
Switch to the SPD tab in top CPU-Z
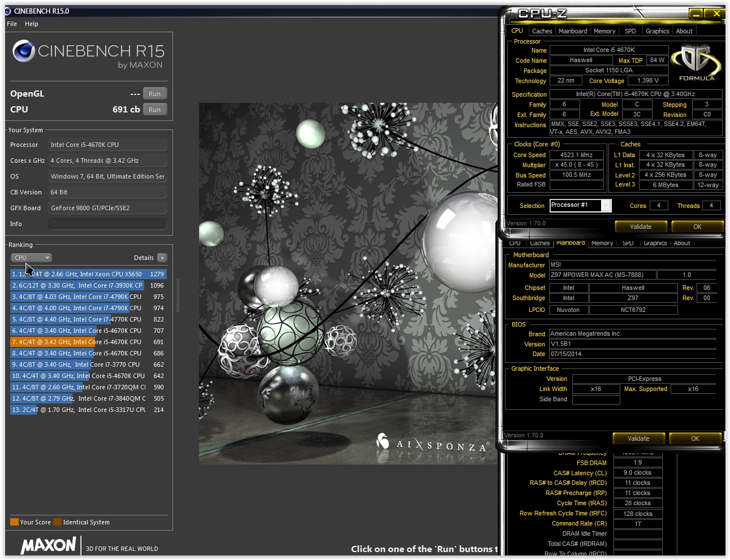pos(630,31)
